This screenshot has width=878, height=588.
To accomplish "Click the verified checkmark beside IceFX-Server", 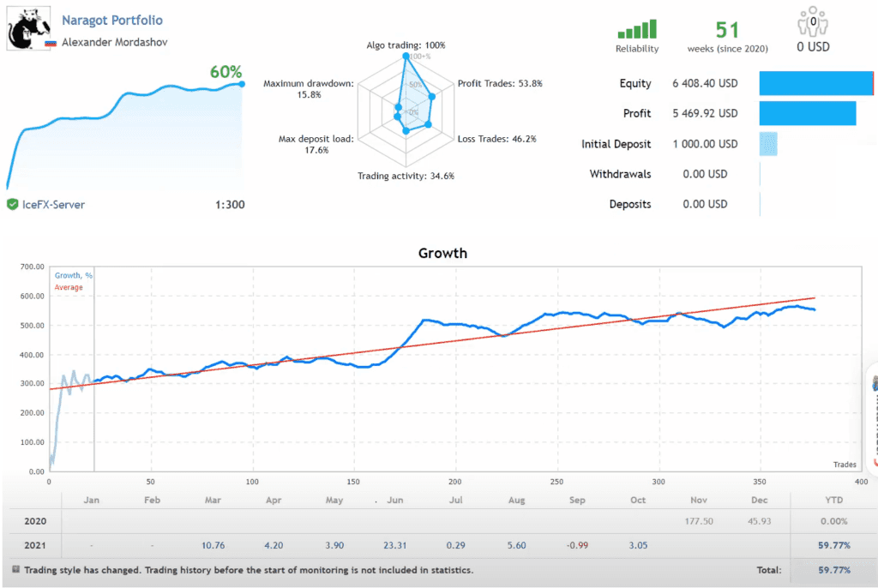I will coord(12,204).
